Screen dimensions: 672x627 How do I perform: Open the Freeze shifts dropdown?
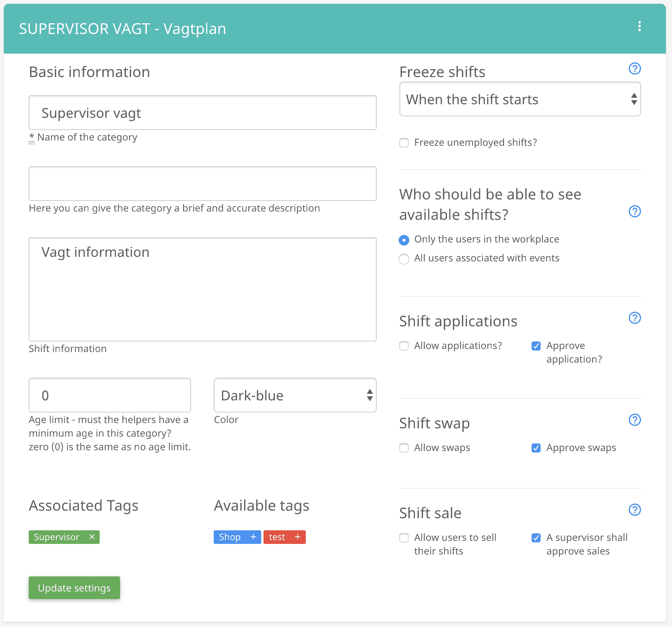coord(520,99)
